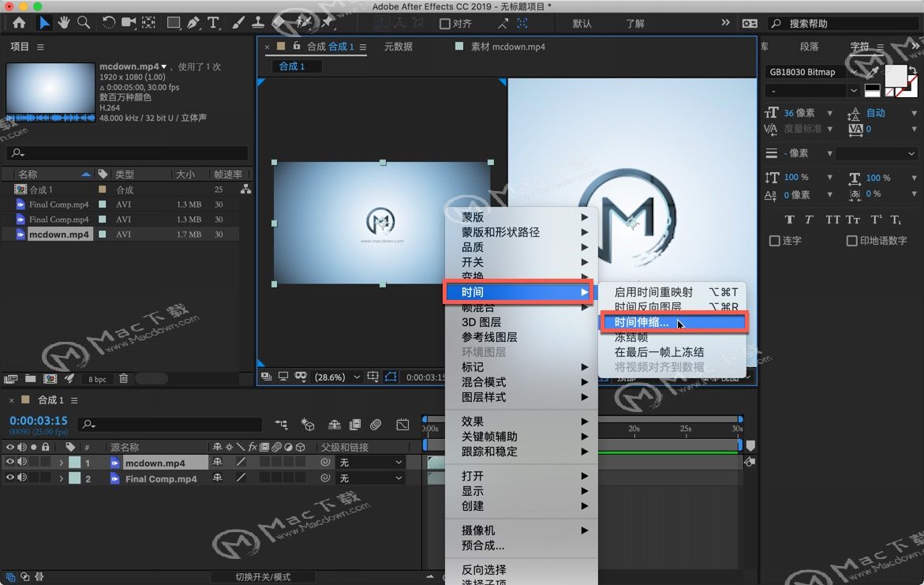
Task: Click the interpret footage icon in Project panel
Action: [10, 379]
